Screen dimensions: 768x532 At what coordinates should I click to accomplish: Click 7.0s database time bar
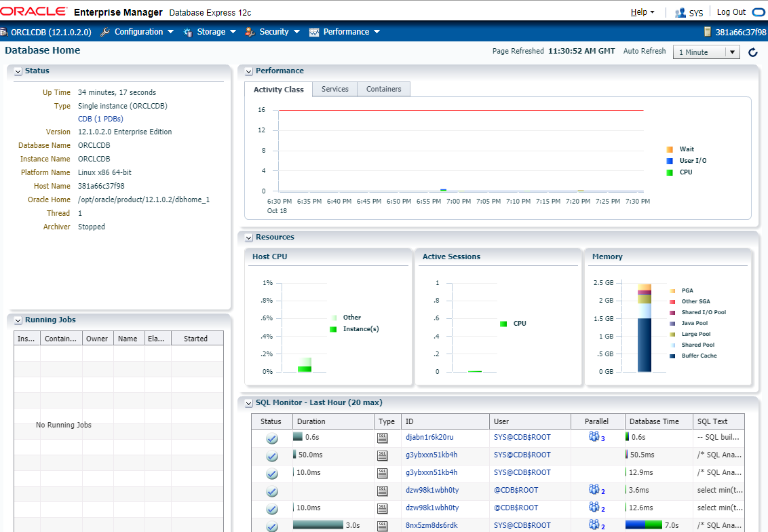[x=644, y=525]
